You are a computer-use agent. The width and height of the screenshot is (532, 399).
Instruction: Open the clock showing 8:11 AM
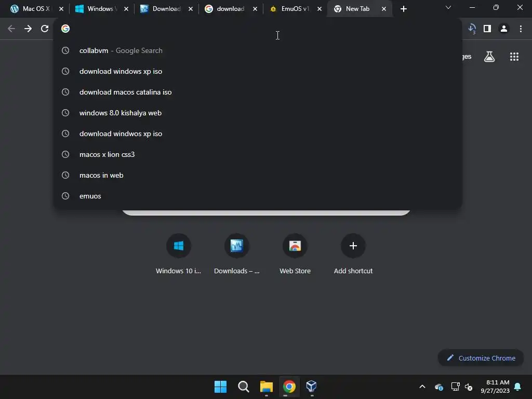(495, 387)
